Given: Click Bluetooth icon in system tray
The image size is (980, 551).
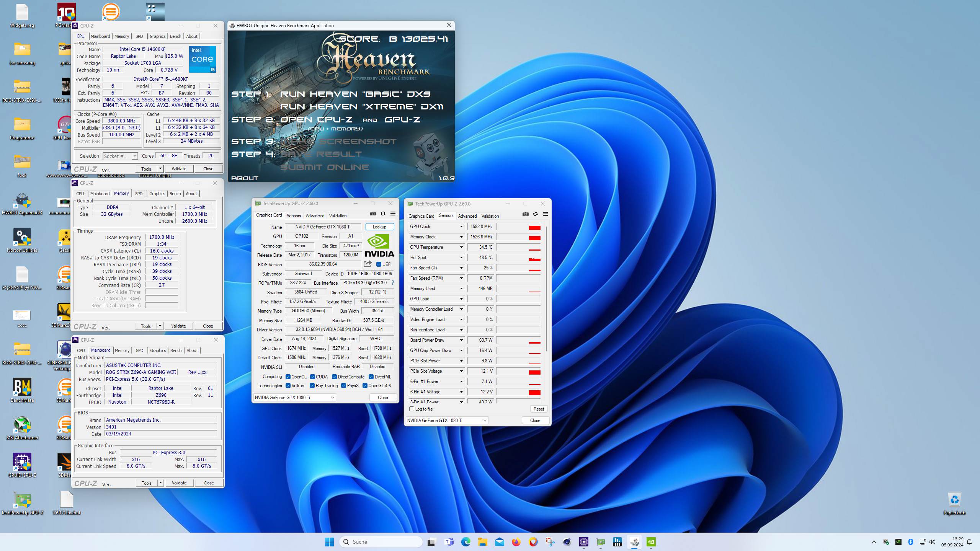Looking at the screenshot, I should click(911, 542).
